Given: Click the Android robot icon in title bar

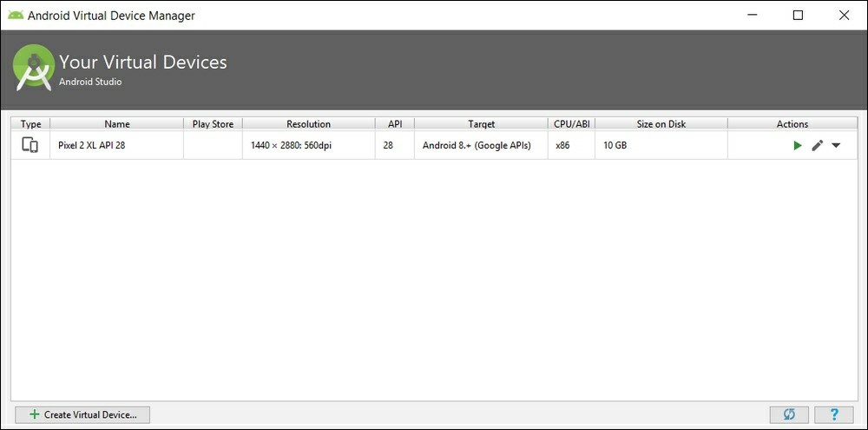Looking at the screenshot, I should click(x=16, y=15).
